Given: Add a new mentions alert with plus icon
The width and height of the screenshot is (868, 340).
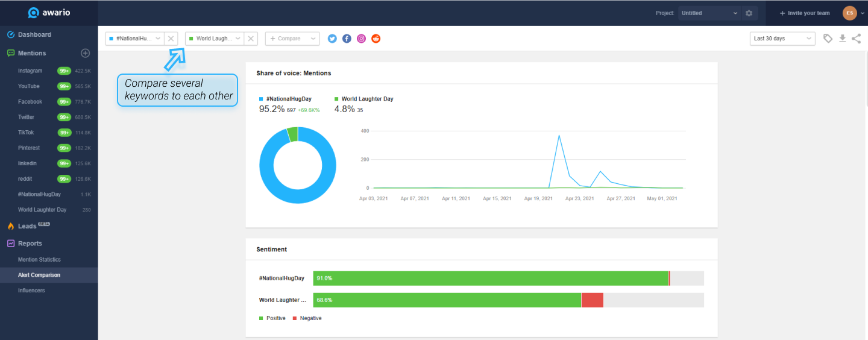Looking at the screenshot, I should click(86, 53).
